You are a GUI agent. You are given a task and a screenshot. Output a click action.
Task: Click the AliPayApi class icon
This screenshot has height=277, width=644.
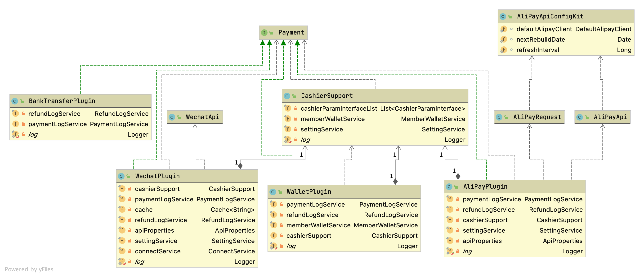tap(580, 117)
